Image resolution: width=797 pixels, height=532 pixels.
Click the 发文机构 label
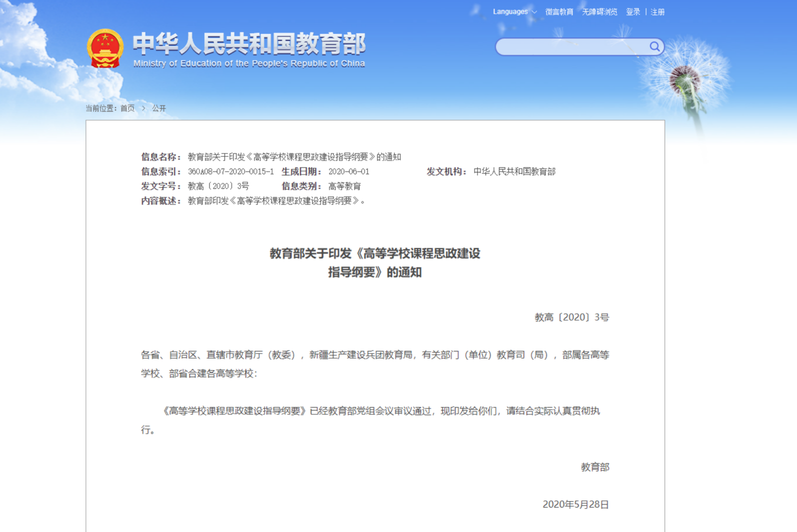[x=447, y=171]
